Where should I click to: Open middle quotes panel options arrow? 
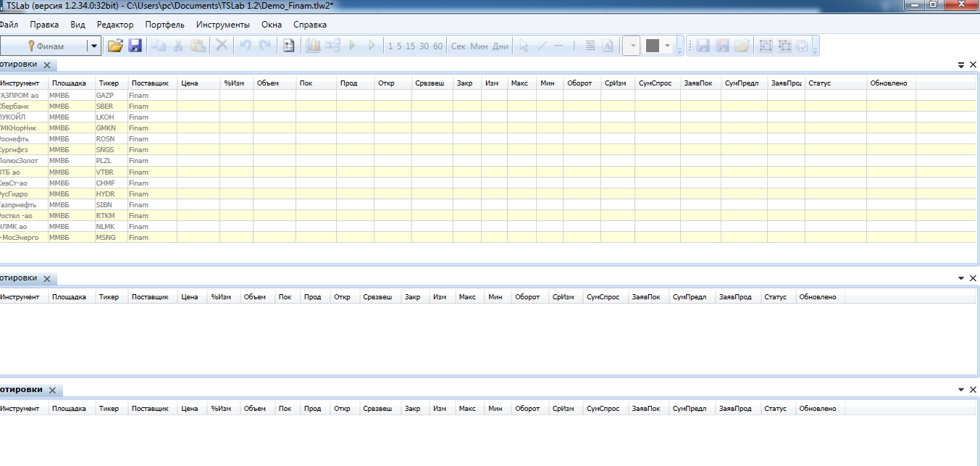(x=961, y=278)
